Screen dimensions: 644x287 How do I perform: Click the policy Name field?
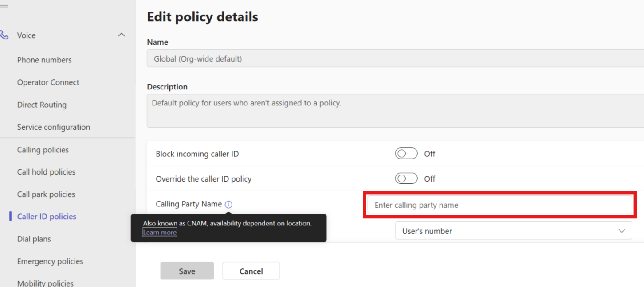pyautogui.click(x=395, y=58)
